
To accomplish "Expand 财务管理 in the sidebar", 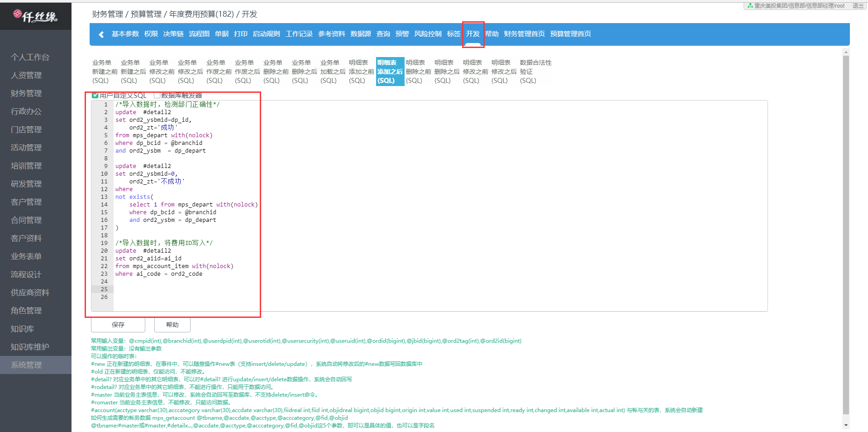I will 26,93.
